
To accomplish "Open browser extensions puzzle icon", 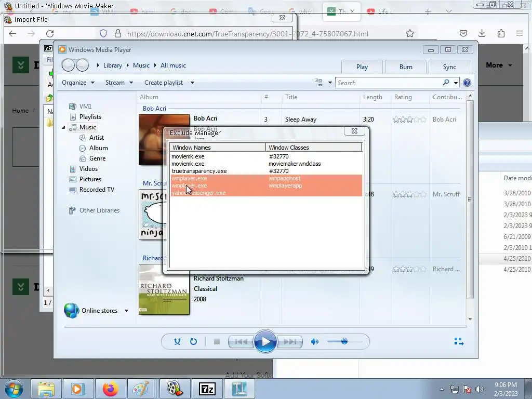I will [x=501, y=33].
